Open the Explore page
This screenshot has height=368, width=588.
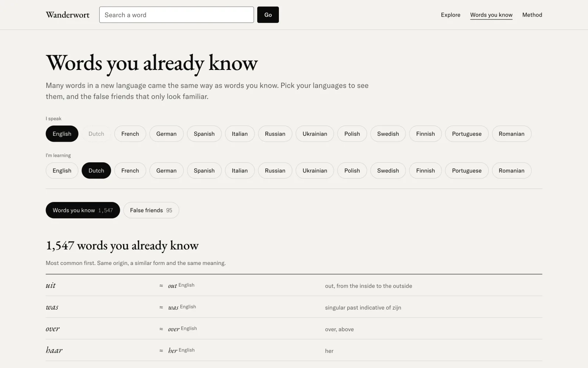click(451, 15)
